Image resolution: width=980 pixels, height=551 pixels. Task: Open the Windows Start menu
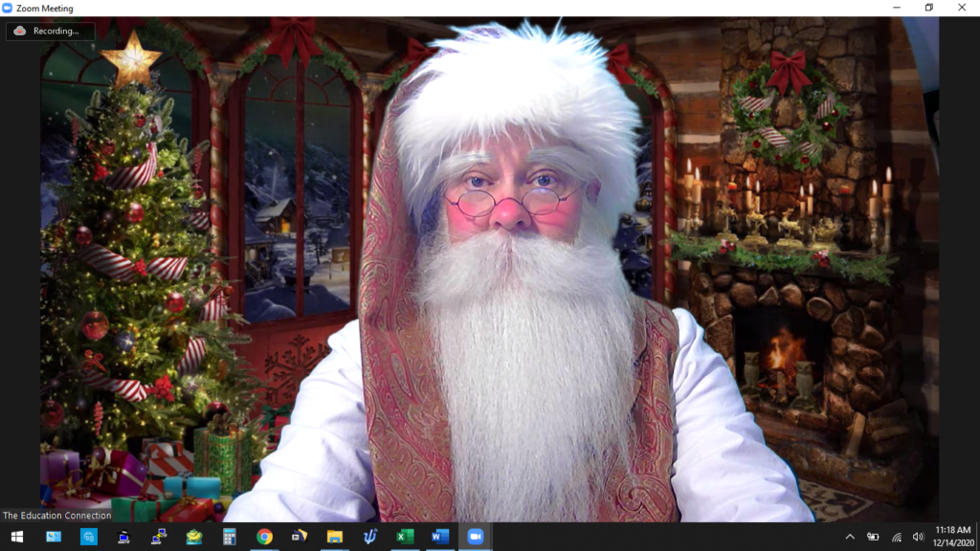coord(16,537)
